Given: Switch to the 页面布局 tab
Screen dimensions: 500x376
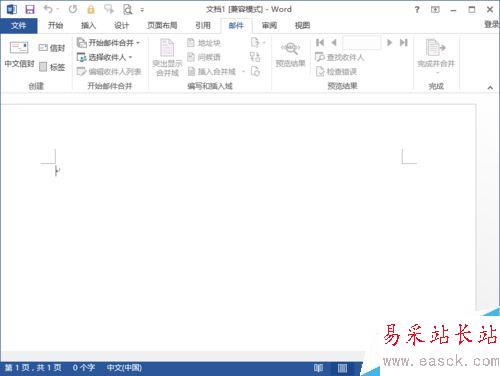Looking at the screenshot, I should 162,25.
